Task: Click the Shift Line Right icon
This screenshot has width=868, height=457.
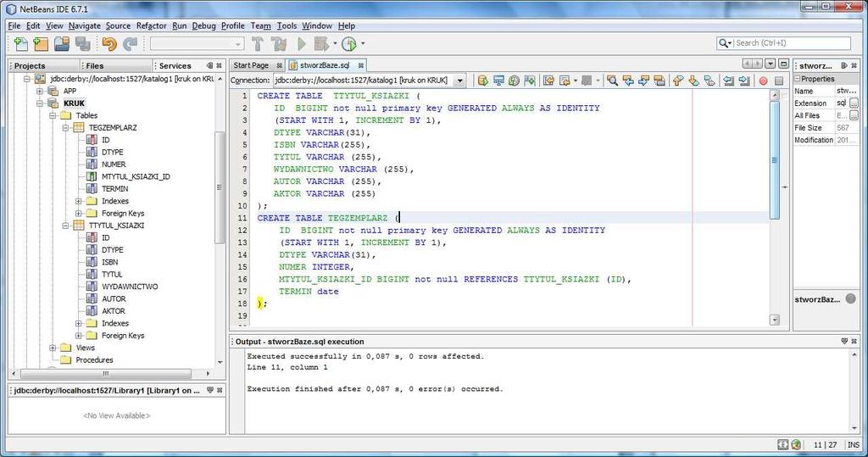Action: click(x=744, y=81)
